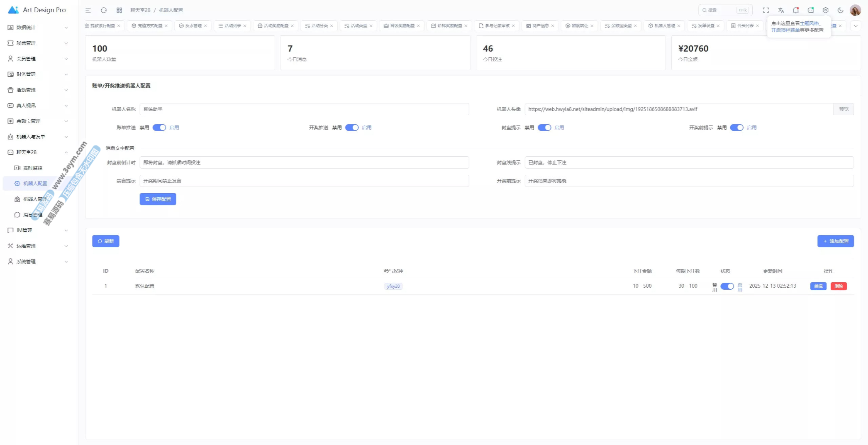Switch to the 活动列表 tab
Image resolution: width=868 pixels, height=445 pixels.
click(x=233, y=26)
